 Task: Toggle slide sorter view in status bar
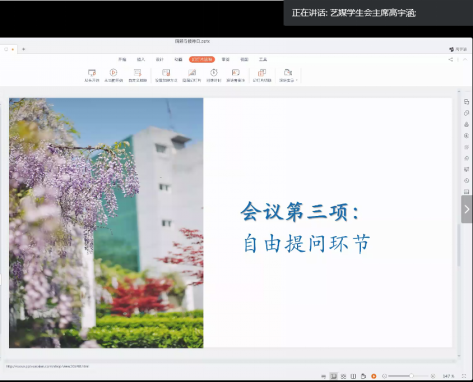click(343, 376)
